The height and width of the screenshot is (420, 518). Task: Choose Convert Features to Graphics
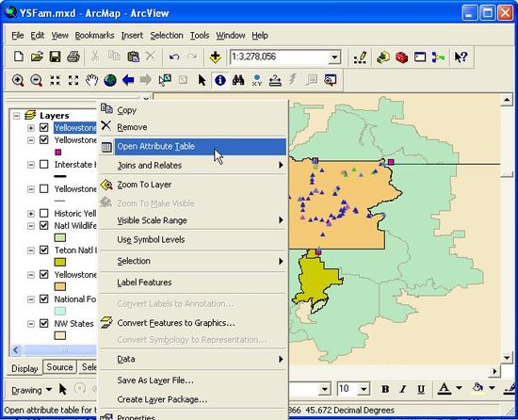point(192,323)
